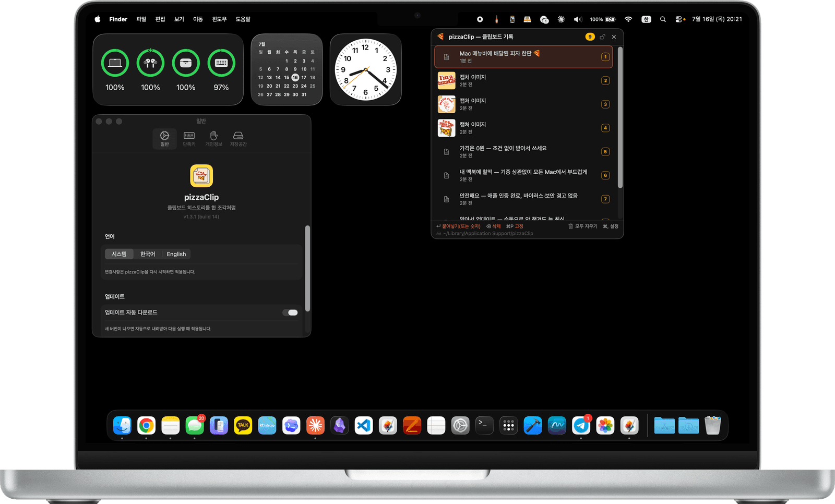The image size is (835, 504).
Task: Open the Photos app from the Dock
Action: tap(605, 426)
